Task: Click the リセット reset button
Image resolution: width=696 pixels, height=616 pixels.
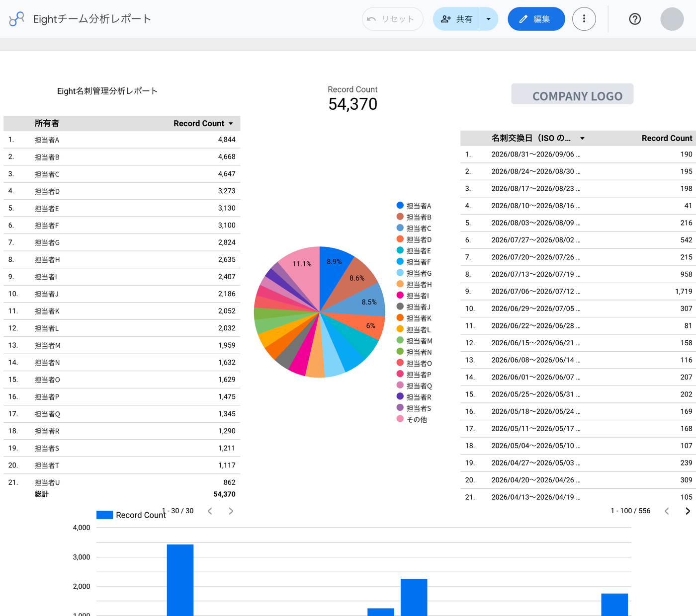Action: pos(393,19)
